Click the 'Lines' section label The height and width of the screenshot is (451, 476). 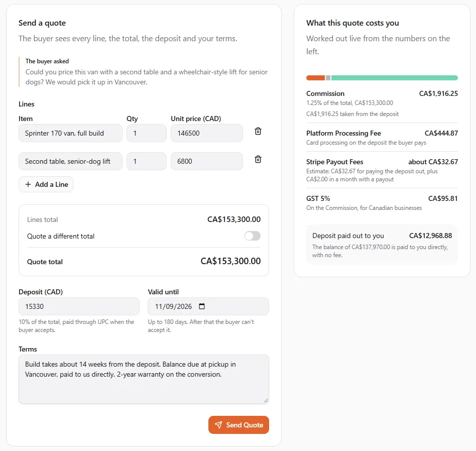(27, 104)
